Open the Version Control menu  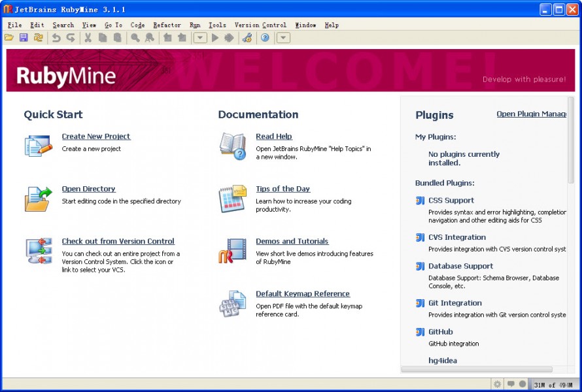coord(260,25)
